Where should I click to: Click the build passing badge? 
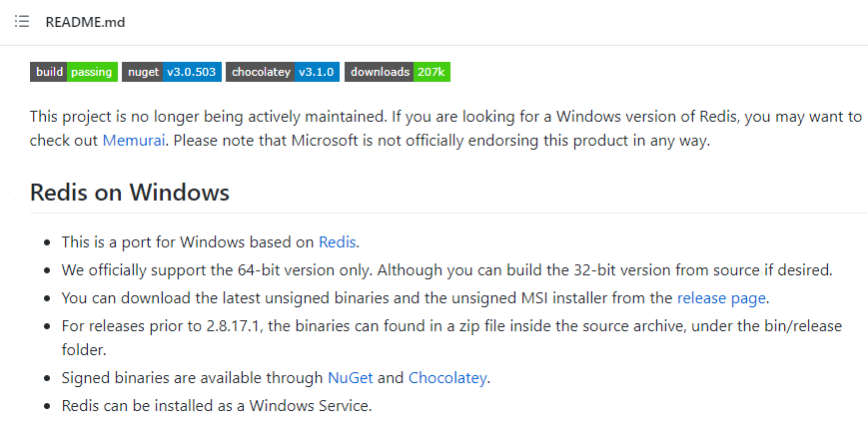point(73,72)
